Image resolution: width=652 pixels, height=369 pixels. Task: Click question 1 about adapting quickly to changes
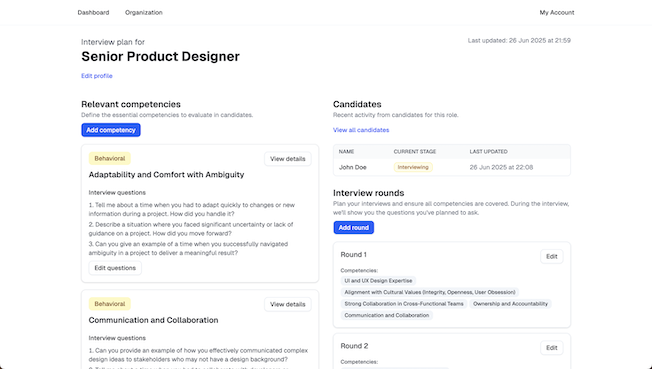(x=192, y=209)
